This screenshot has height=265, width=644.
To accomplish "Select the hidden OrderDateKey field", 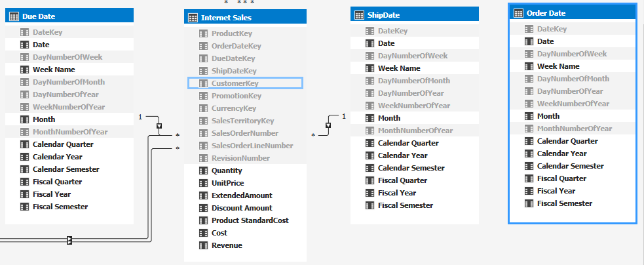I will coord(236,46).
